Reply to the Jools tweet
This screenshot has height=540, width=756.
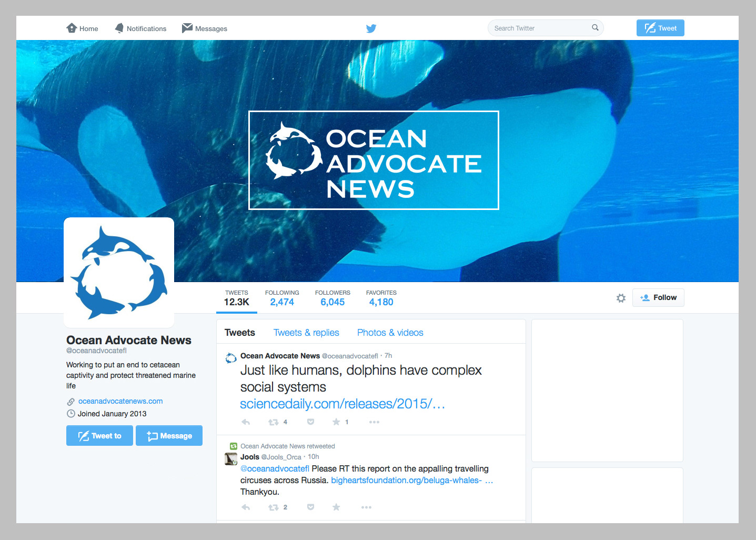point(246,507)
